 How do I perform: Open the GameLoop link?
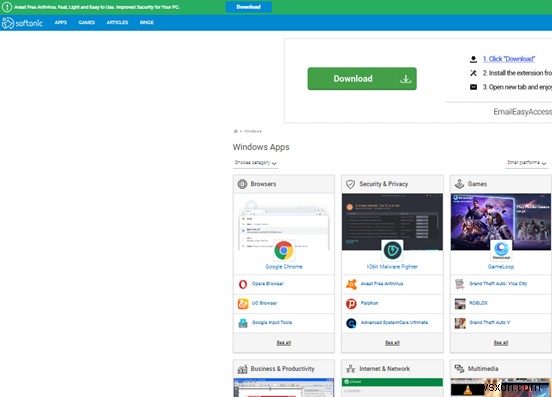(501, 267)
